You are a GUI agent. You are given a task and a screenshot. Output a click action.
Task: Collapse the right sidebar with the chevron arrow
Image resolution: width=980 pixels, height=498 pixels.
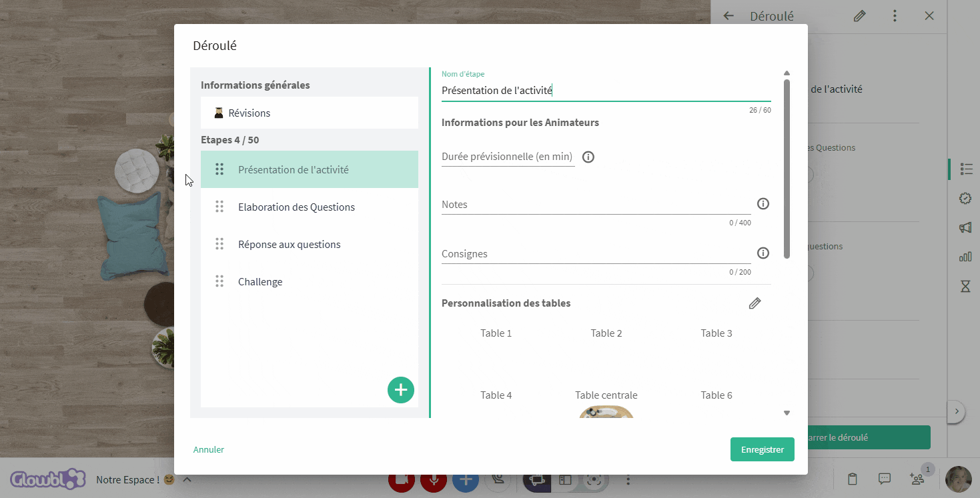pyautogui.click(x=957, y=411)
